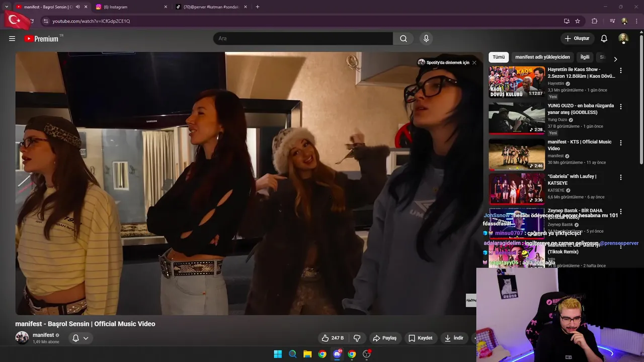Open Yung Ouzo channel name
The image size is (644, 362).
557,120
